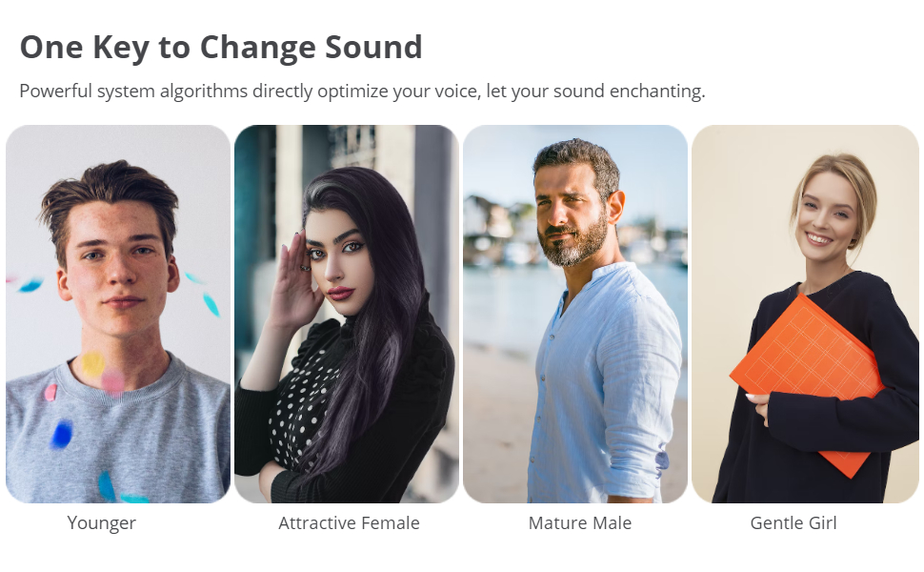Click the Gentle Girl label
The image size is (924, 572).
793,523
